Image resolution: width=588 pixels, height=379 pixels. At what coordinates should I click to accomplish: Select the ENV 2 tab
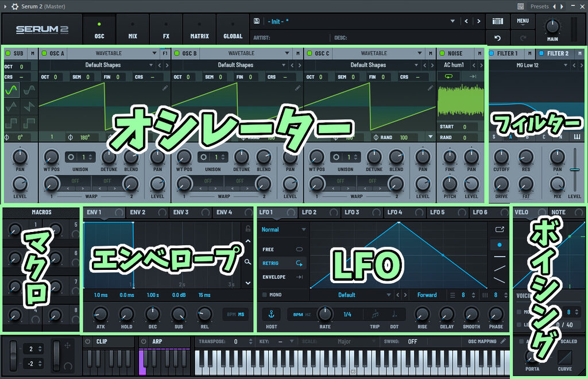[146, 212]
